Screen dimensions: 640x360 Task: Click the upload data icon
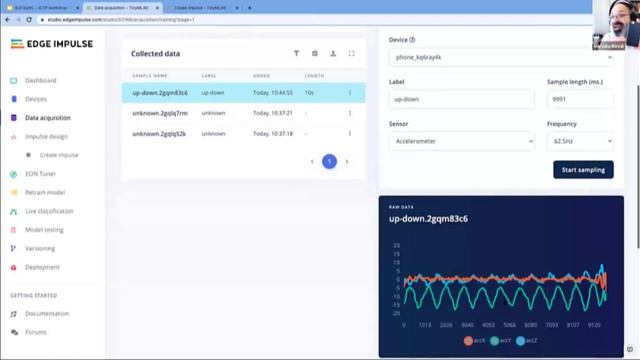pyautogui.click(x=333, y=53)
